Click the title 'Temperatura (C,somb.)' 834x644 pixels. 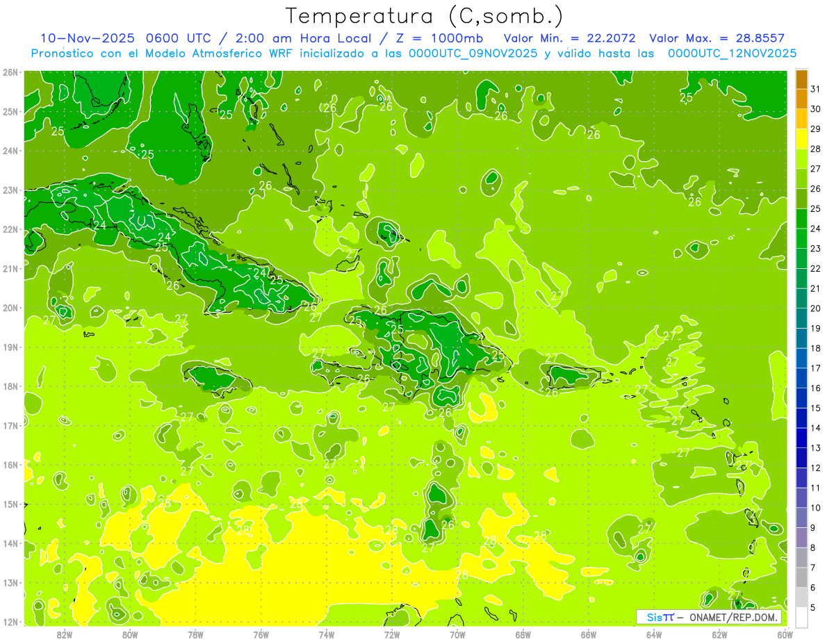click(x=425, y=16)
